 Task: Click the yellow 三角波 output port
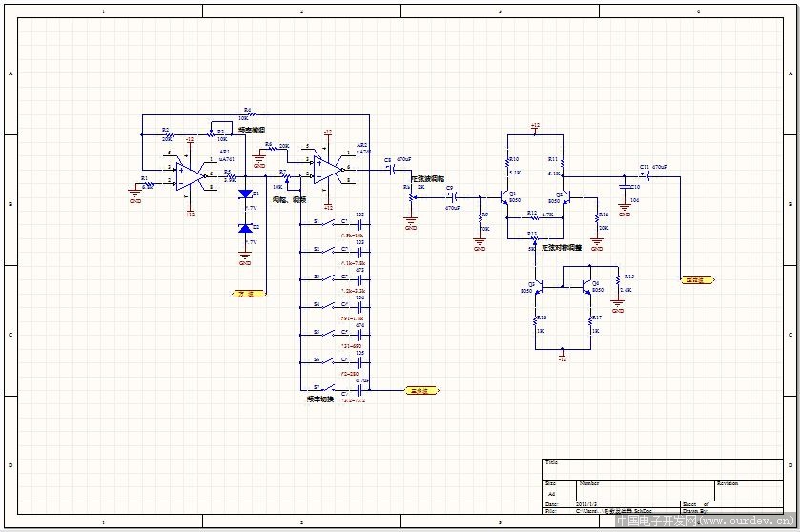(421, 390)
